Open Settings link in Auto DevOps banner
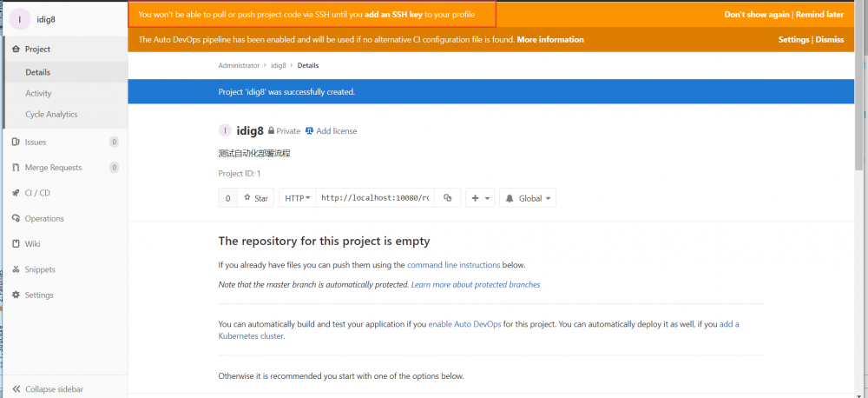868x398 pixels. (793, 39)
